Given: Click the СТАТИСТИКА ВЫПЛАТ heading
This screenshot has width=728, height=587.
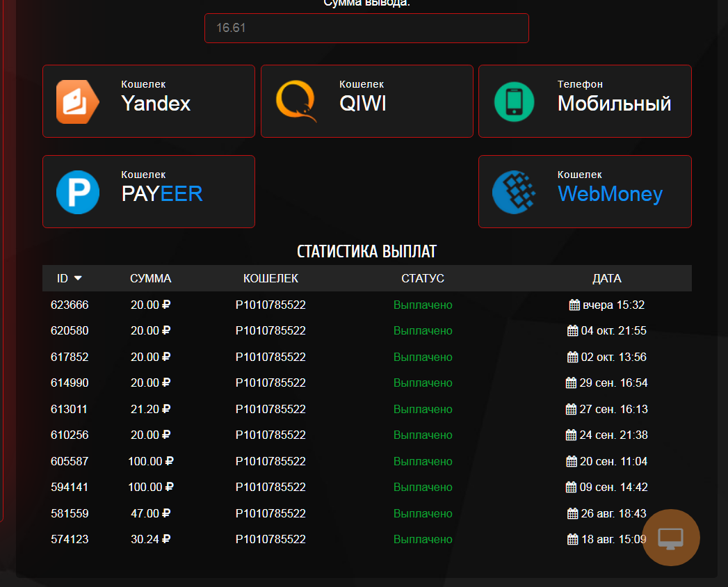Looking at the screenshot, I should coord(367,251).
